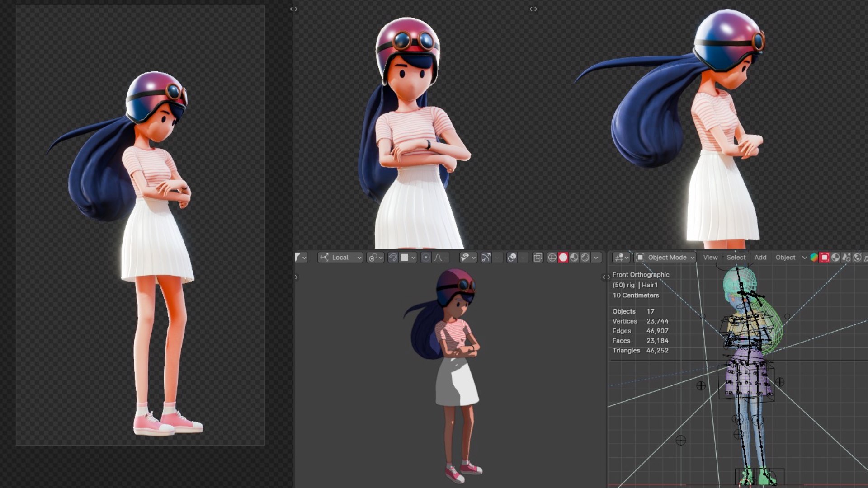Click the white snap element swatch
This screenshot has height=488, width=868.
405,258
